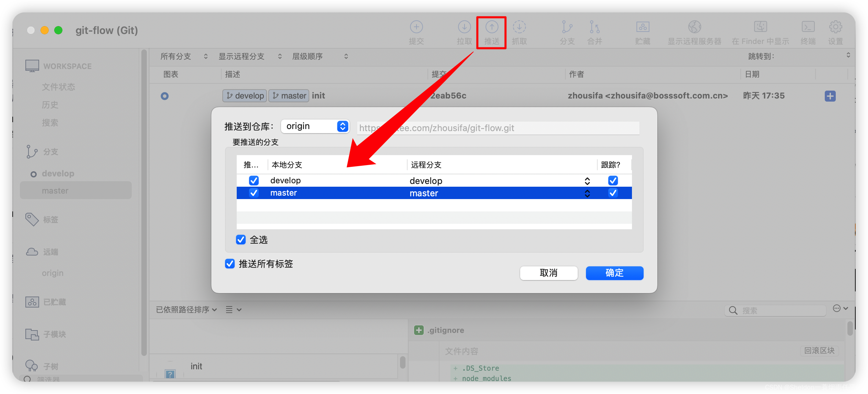Click the Push (推送) toolbar icon

[492, 27]
